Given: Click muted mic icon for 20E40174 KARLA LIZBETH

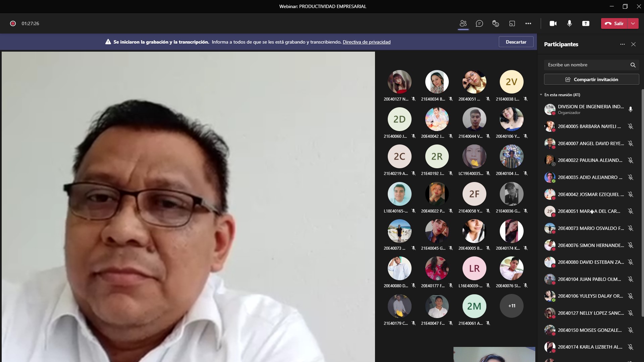Looking at the screenshot, I should pos(631,347).
